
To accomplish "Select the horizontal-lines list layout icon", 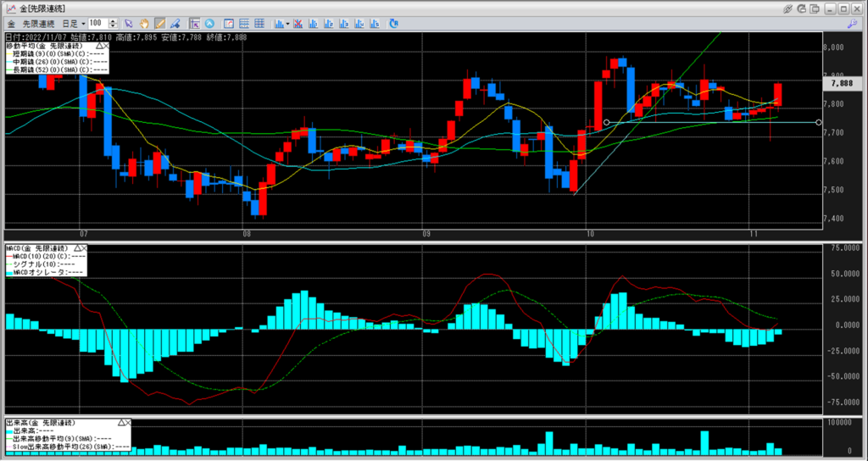I will pyautogui.click(x=244, y=23).
